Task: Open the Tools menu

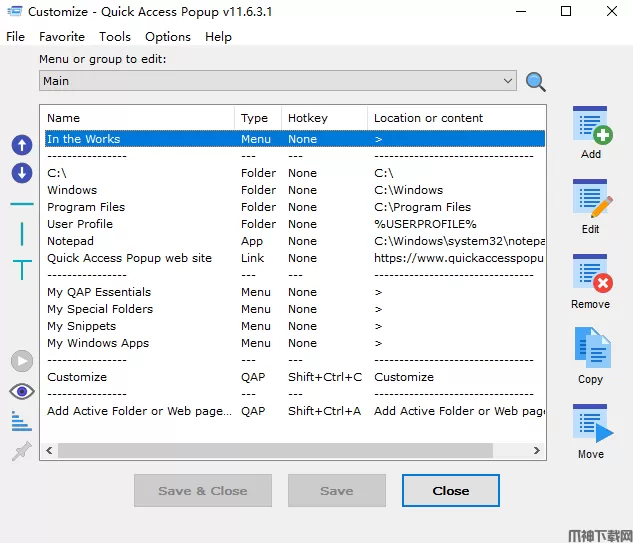Action: point(115,37)
